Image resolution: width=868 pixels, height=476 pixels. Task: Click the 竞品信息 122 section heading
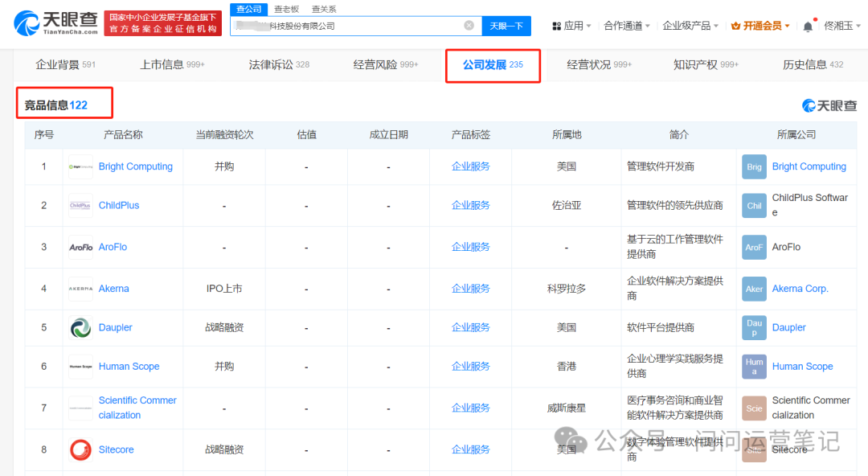[x=56, y=105]
